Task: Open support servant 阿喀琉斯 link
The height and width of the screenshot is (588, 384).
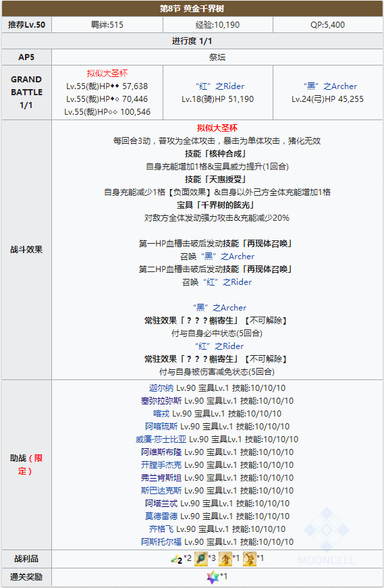Action: pyautogui.click(x=161, y=427)
